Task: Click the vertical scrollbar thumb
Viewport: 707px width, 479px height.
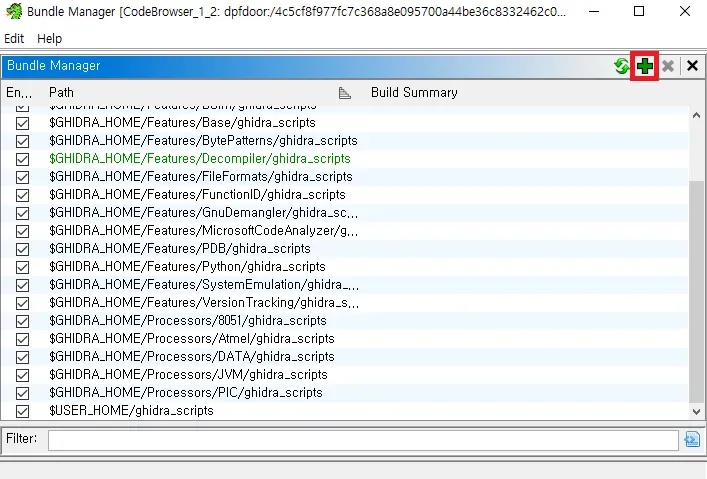Action: coord(696,291)
